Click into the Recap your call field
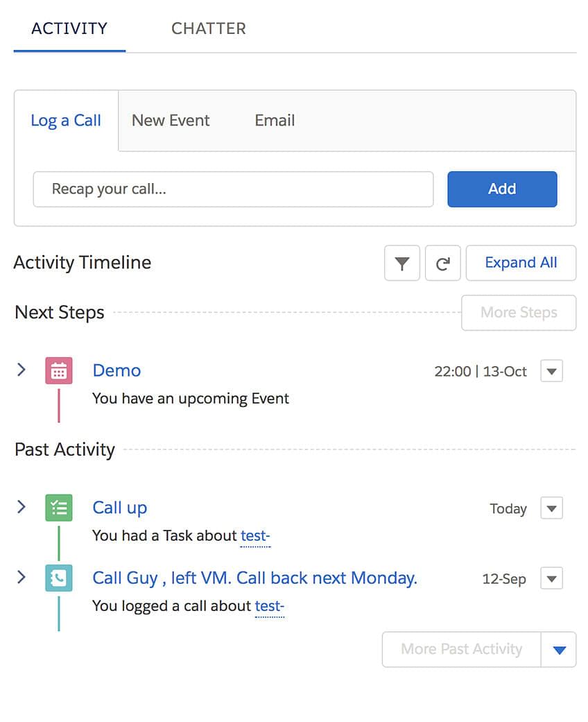 click(233, 189)
